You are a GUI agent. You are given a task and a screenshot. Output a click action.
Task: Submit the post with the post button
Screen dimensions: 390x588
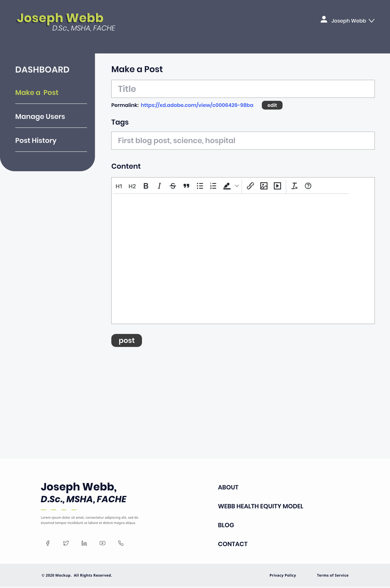126,340
